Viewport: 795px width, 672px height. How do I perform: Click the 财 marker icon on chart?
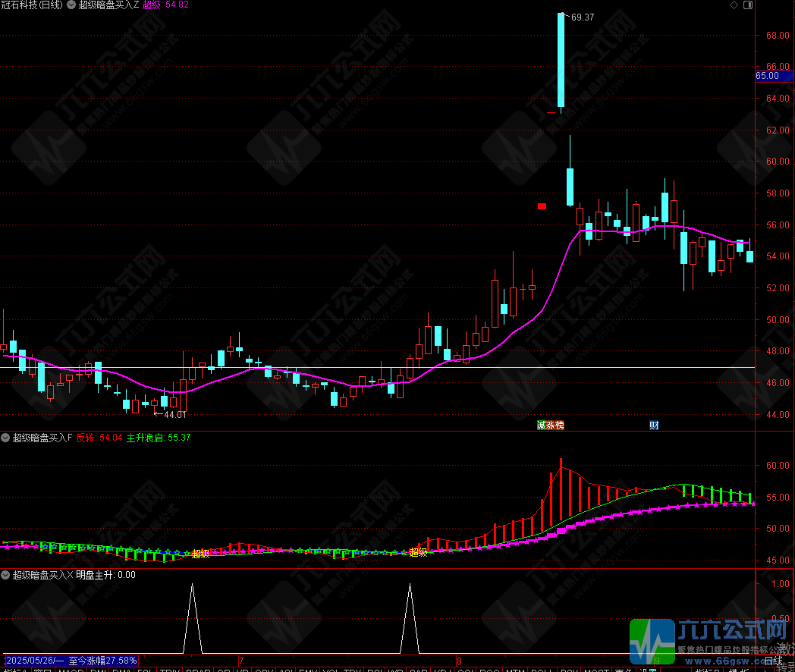654,425
